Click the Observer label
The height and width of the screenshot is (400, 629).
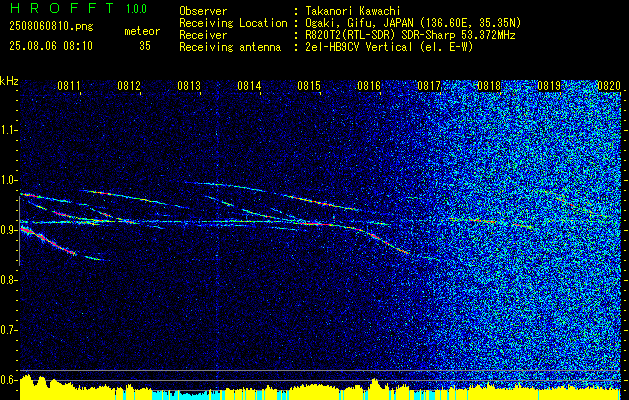click(x=203, y=11)
